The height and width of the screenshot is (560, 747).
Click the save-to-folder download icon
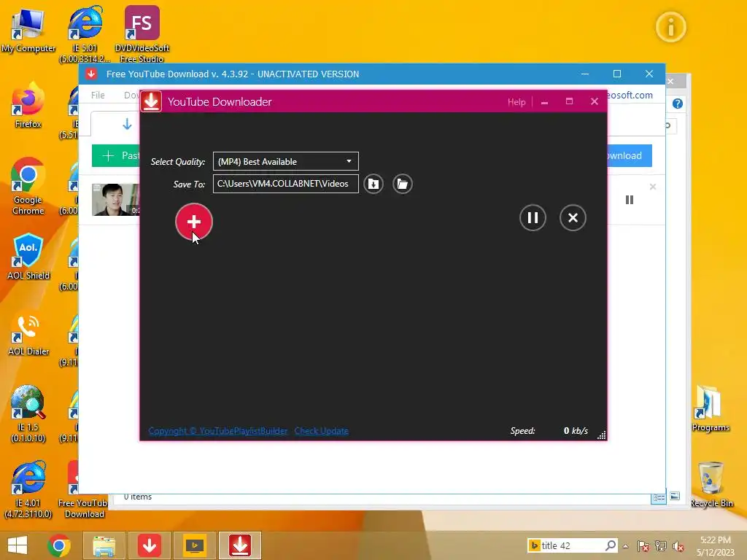click(x=373, y=184)
